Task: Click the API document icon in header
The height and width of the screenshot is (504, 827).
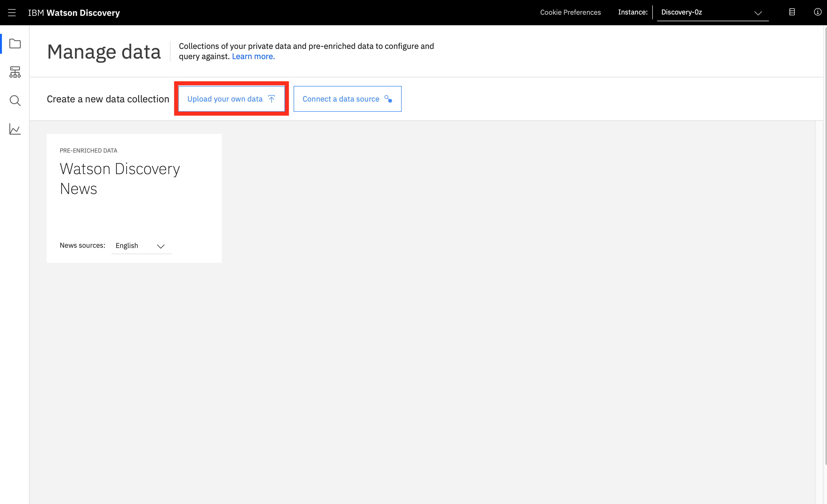Action: 792,12
